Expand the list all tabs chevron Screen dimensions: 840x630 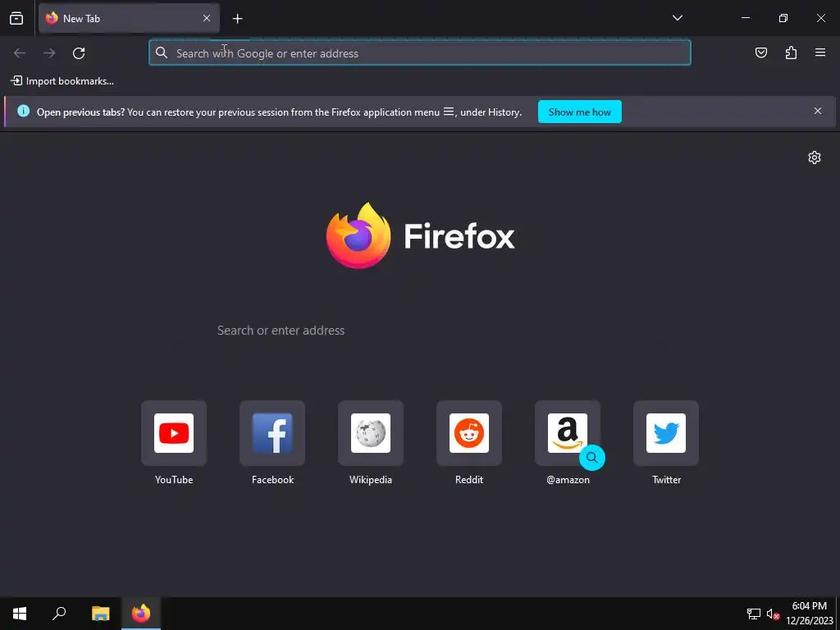[x=677, y=18]
